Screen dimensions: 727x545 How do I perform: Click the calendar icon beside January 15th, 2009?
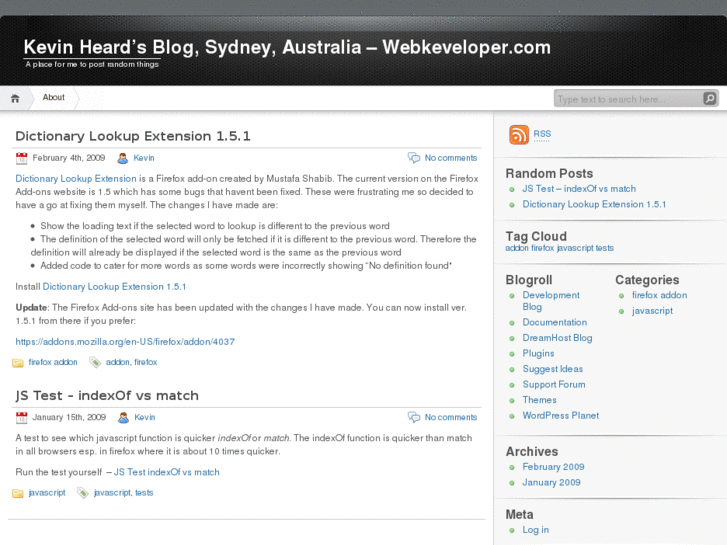tap(21, 417)
